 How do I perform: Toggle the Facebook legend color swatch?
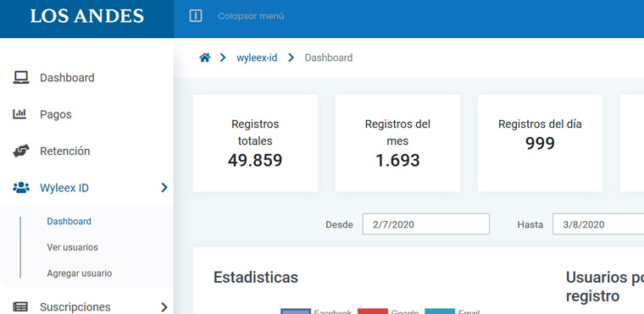click(296, 311)
